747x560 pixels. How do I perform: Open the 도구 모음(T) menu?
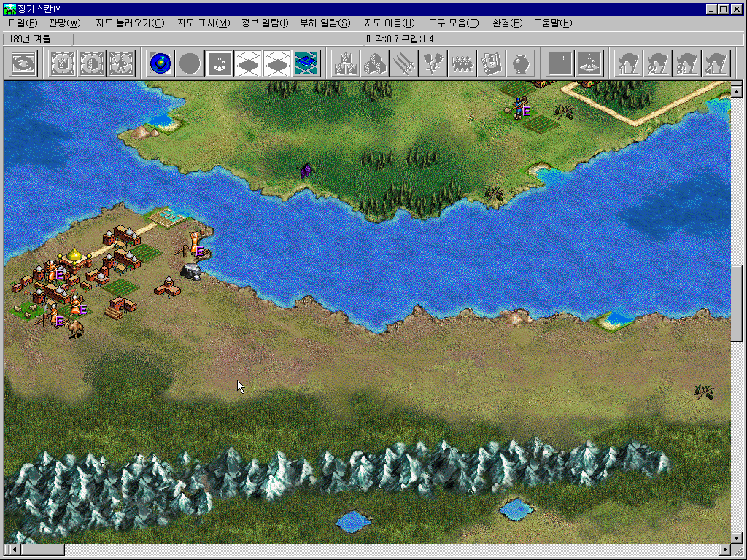click(x=453, y=23)
